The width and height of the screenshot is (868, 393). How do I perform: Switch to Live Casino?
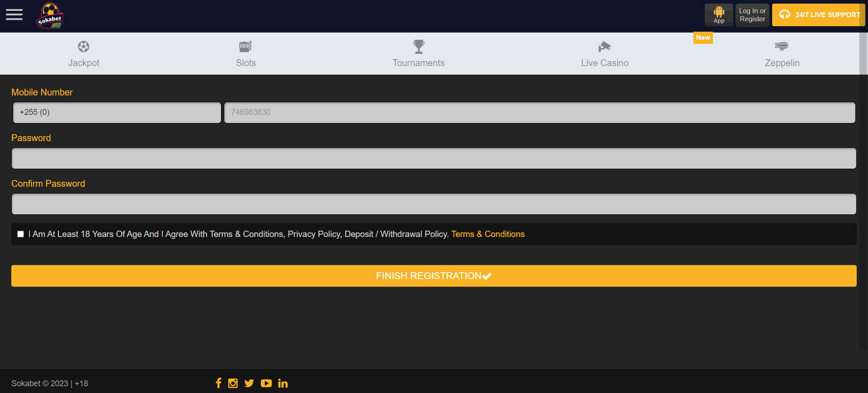click(605, 54)
